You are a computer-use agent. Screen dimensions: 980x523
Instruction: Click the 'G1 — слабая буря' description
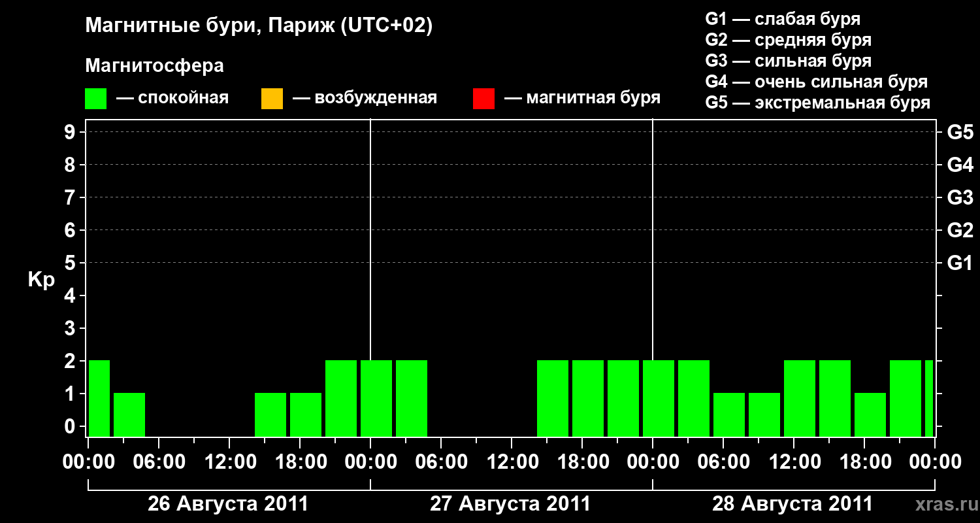click(x=783, y=19)
